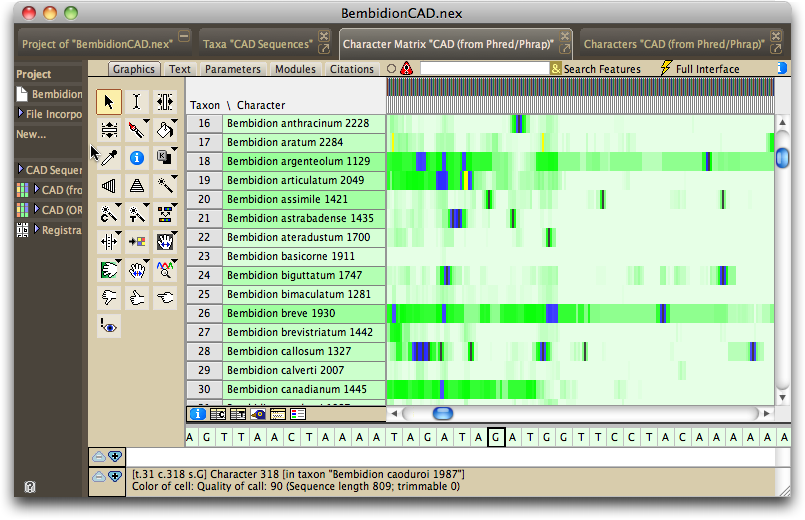This screenshot has width=805, height=520.
Task: Select the arrow-to-colored-squares tool
Action: (137, 242)
